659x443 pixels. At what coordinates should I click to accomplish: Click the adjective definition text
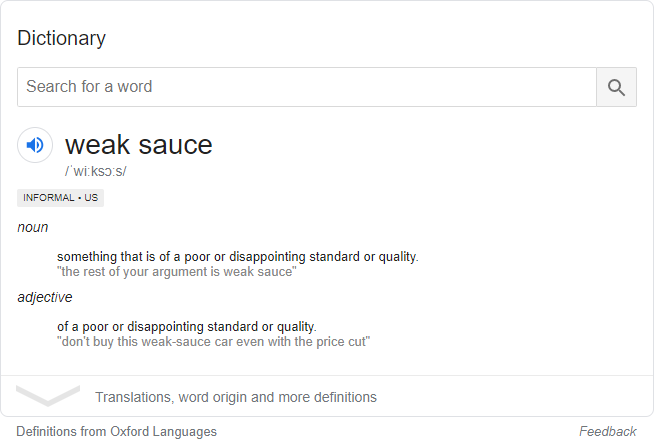(x=187, y=327)
